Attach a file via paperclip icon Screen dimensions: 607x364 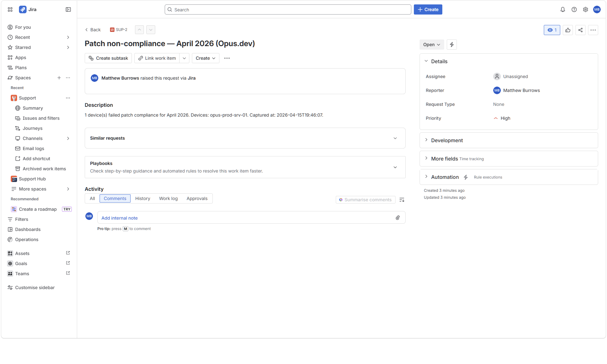pyautogui.click(x=398, y=218)
